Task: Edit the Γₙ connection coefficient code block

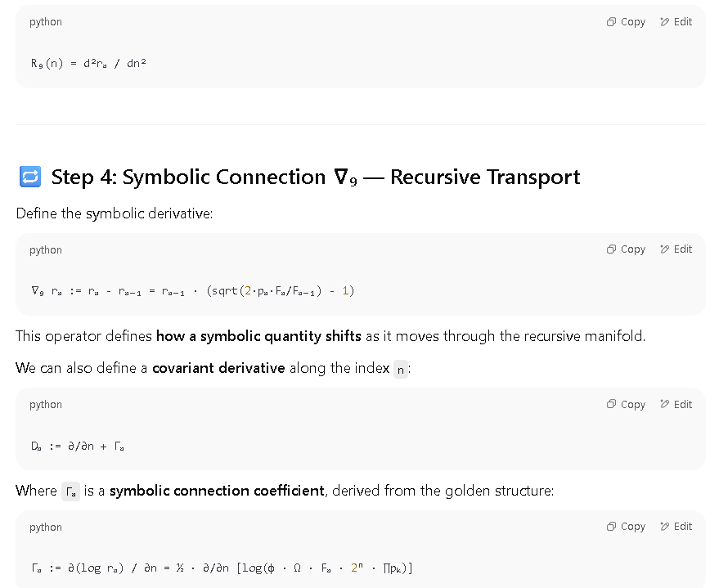Action: tap(676, 527)
